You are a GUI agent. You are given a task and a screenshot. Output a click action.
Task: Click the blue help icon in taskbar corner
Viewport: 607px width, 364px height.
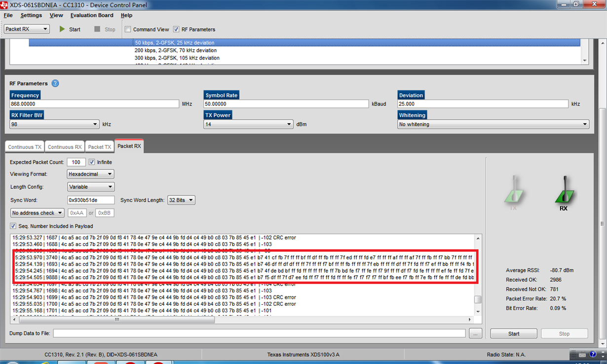pos(594,355)
